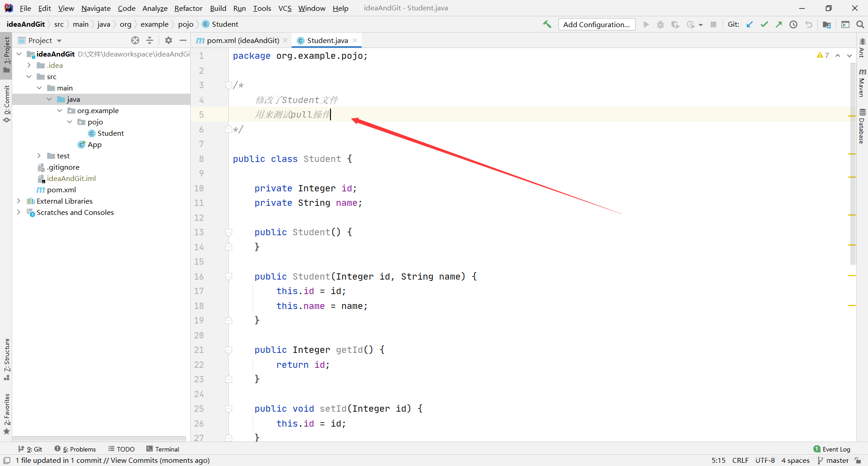Go to previous highlighted error arrow
Viewport: 868px width, 466px height.
pyautogui.click(x=838, y=55)
